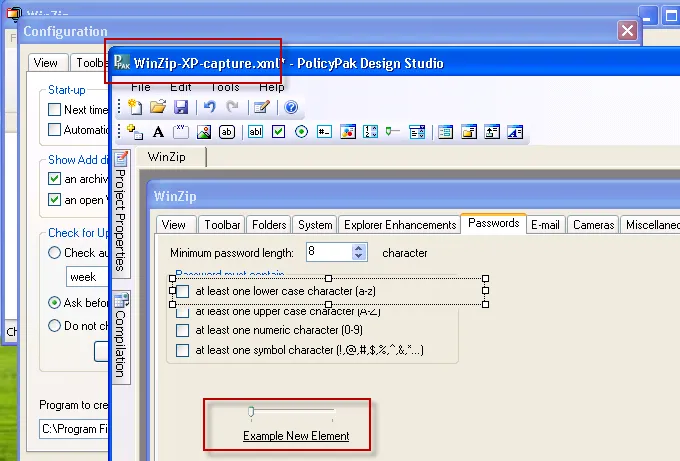This screenshot has height=461, width=680.
Task: Click the Example New Element link
Action: click(x=296, y=436)
